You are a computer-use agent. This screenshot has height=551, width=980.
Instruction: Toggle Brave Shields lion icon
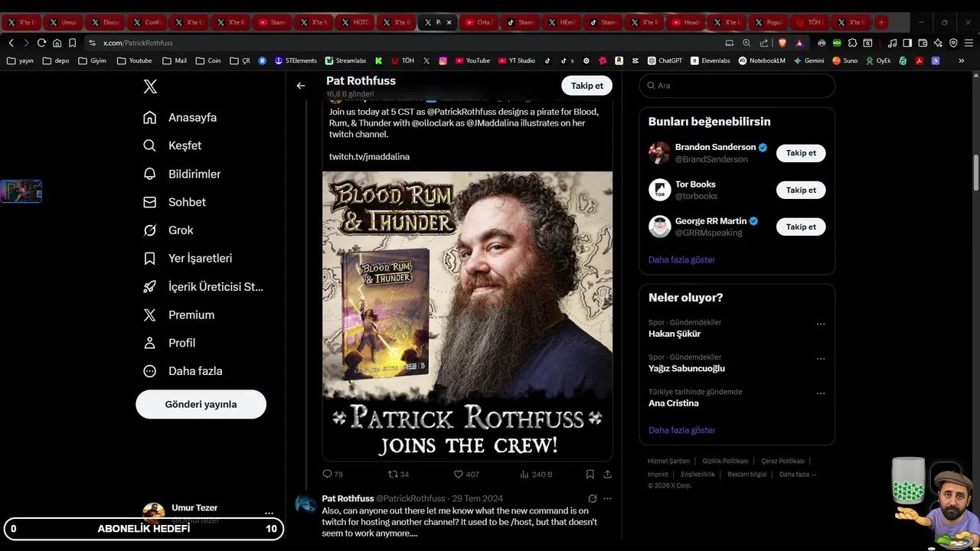coord(782,43)
